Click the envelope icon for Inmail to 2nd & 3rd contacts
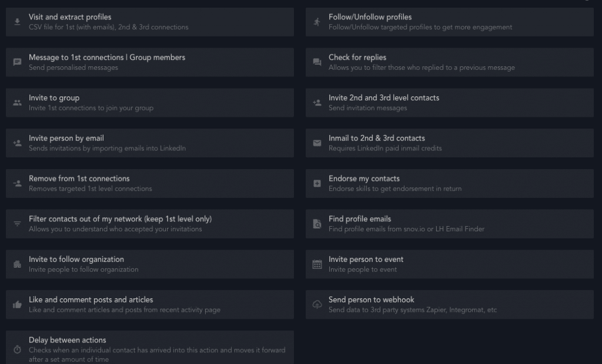Screen dimensions: 602x364 click(316, 143)
